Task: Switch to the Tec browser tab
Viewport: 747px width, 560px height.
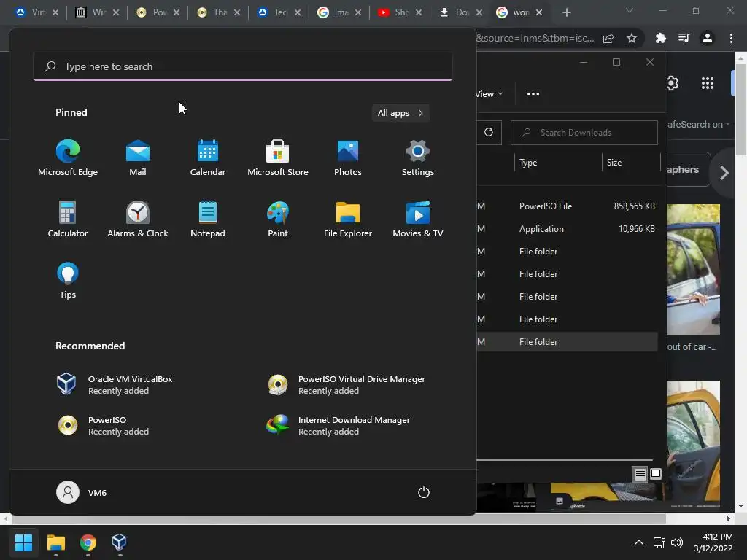Action: pyautogui.click(x=273, y=12)
